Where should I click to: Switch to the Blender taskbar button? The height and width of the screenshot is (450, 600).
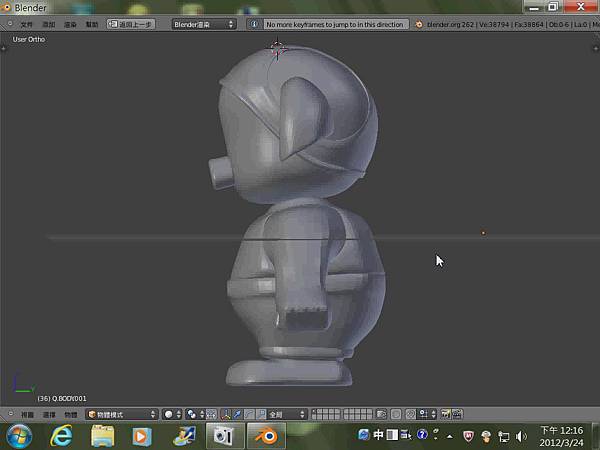click(x=266, y=436)
